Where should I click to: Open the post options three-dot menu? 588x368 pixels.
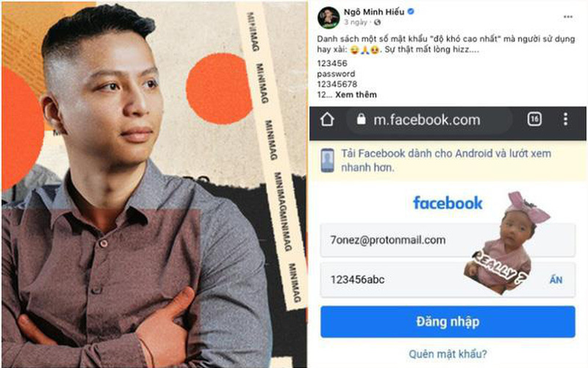[x=568, y=16]
